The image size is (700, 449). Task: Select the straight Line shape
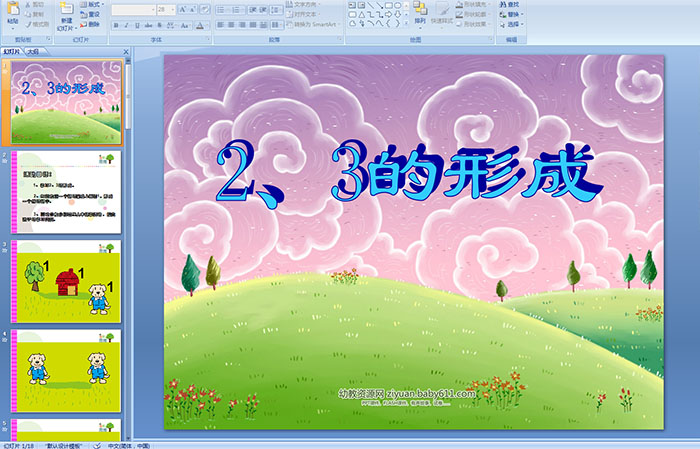tap(371, 5)
